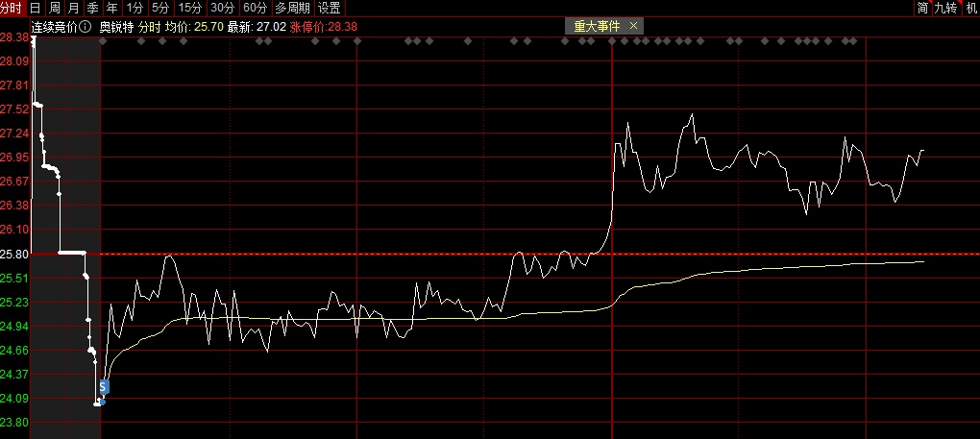Switch to 周 weekly chart
980x439 pixels.
point(55,8)
